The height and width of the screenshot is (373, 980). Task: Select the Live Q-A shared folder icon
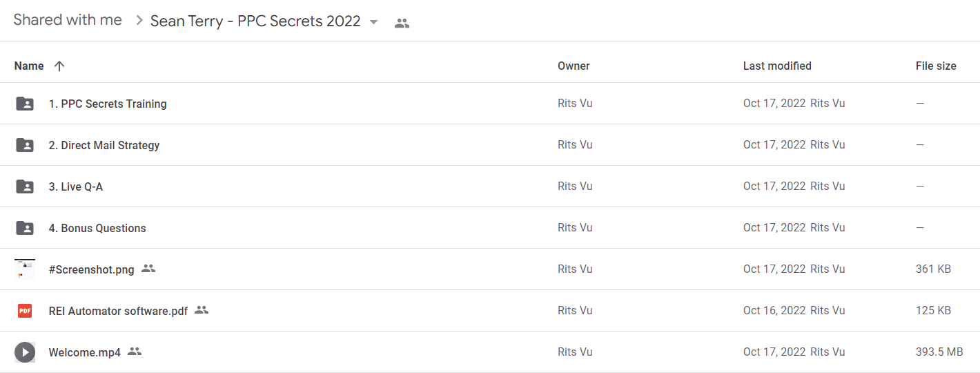pyautogui.click(x=25, y=186)
